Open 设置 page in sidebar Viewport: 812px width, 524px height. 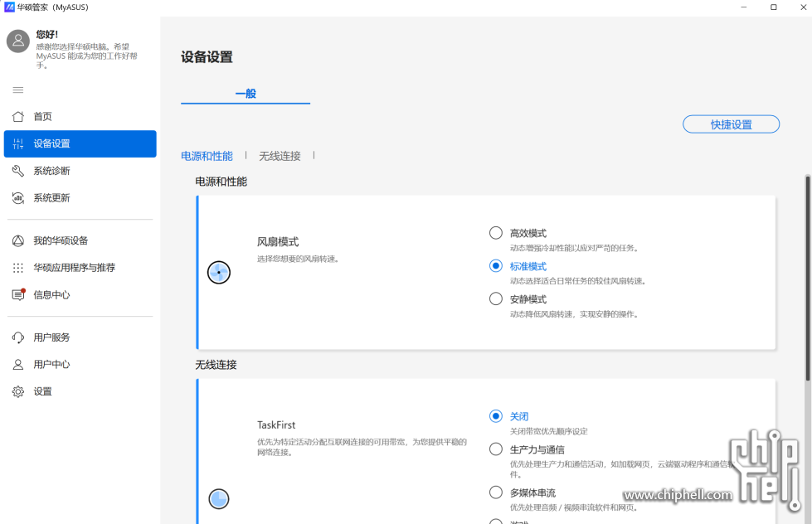click(x=80, y=391)
